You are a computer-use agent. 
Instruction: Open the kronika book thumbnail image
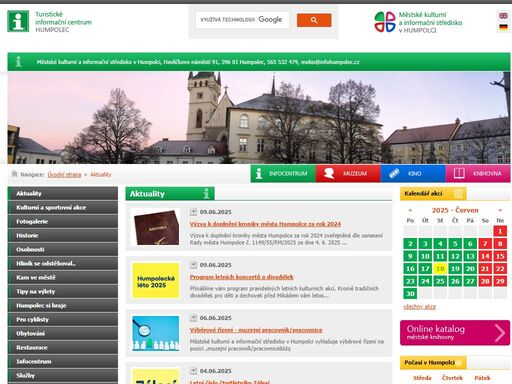tap(155, 227)
